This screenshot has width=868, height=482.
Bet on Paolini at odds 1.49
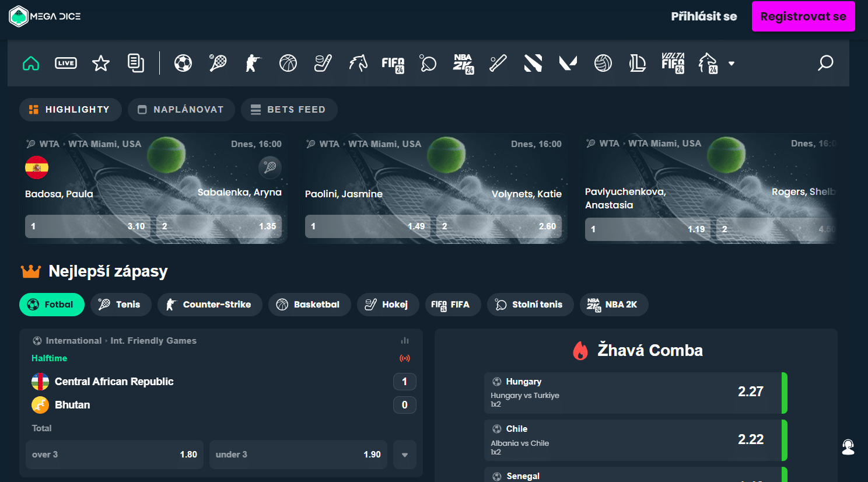click(367, 226)
